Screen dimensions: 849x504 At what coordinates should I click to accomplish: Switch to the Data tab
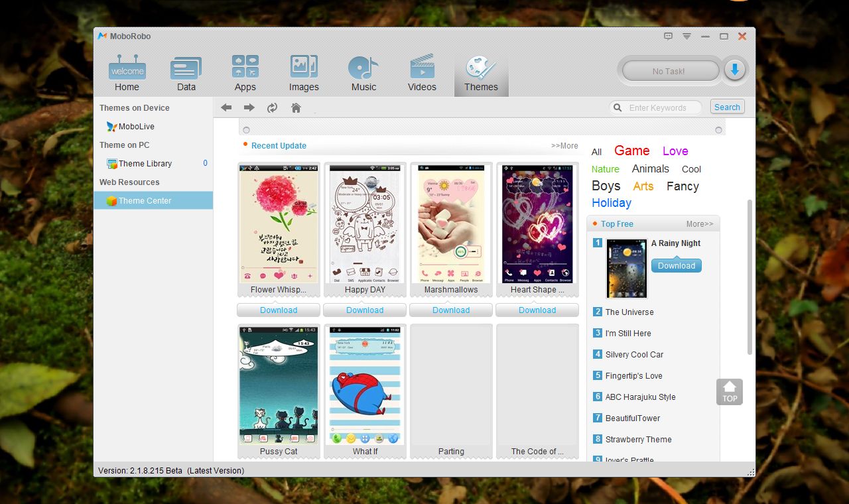pyautogui.click(x=186, y=73)
